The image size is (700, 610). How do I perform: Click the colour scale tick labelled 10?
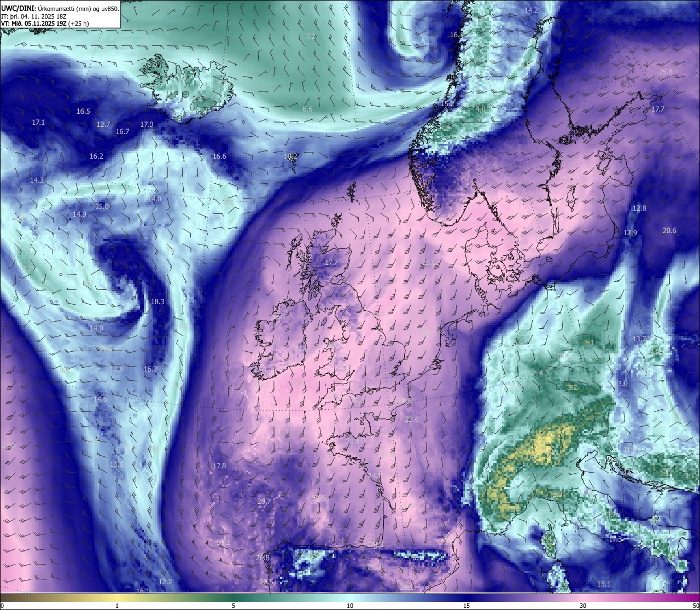350,606
